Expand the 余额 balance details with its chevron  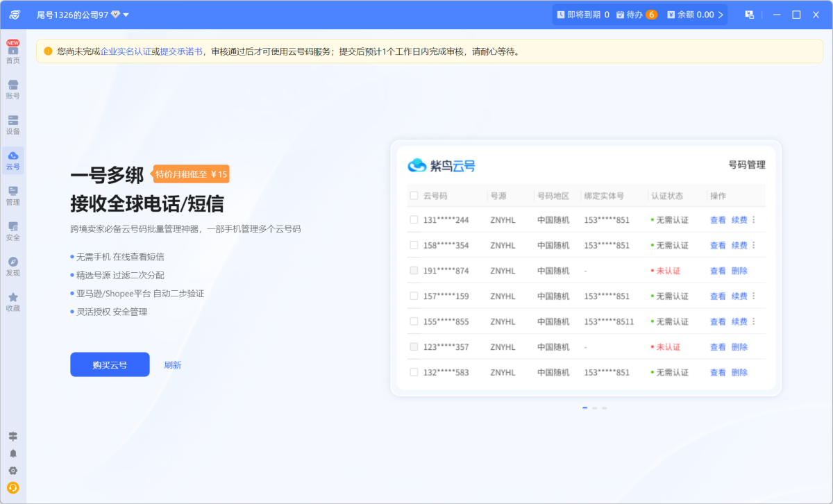pos(721,14)
